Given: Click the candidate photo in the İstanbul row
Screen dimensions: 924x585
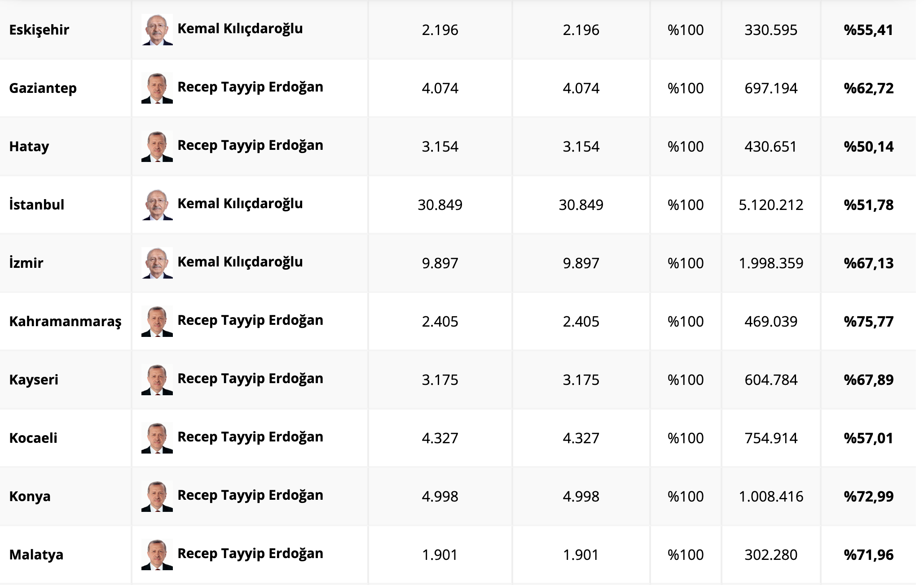Looking at the screenshot, I should coord(157,205).
